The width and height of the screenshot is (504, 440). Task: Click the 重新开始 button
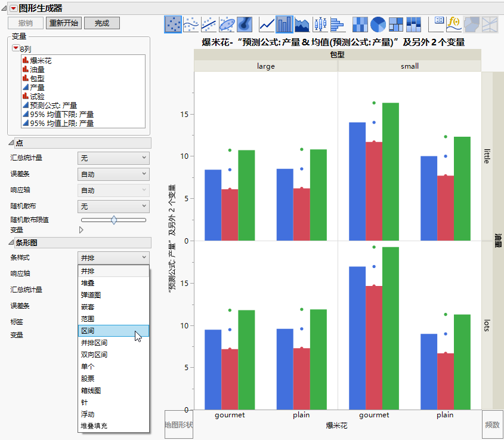pyautogui.click(x=63, y=23)
